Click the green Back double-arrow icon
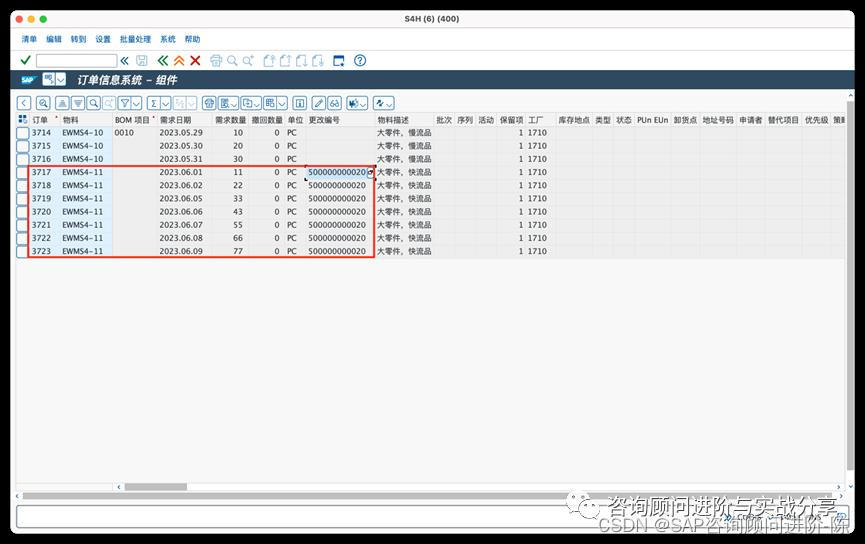 click(163, 61)
